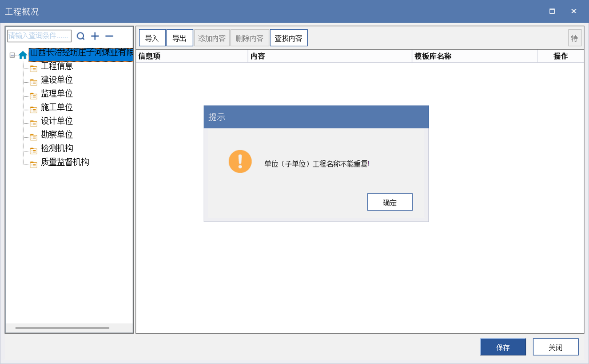Viewport: 589px width, 364px height.
Task: Collapse the root project tree node
Action: coord(12,55)
